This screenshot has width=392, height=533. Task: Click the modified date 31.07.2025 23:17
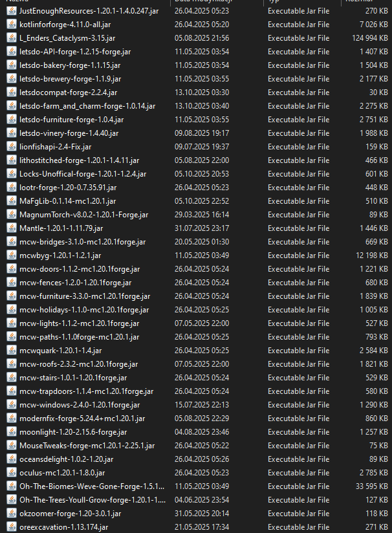pos(202,228)
